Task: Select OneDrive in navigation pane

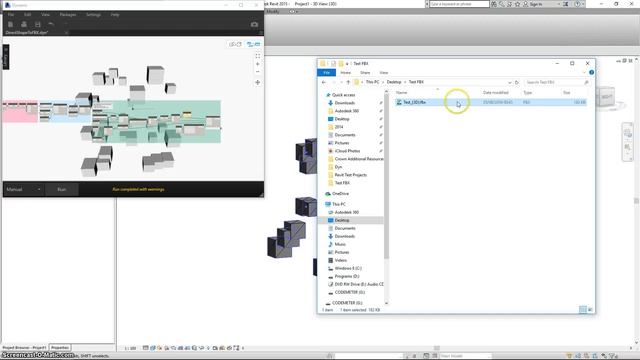Action: [340, 194]
